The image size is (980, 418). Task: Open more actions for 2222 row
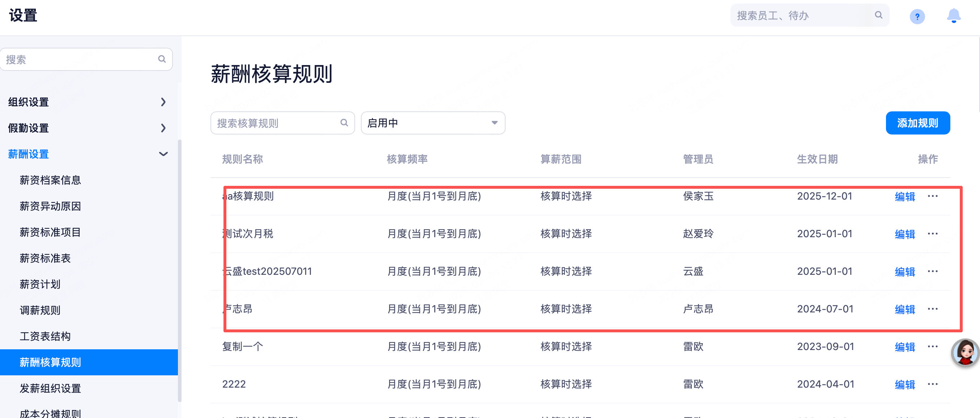tap(933, 384)
